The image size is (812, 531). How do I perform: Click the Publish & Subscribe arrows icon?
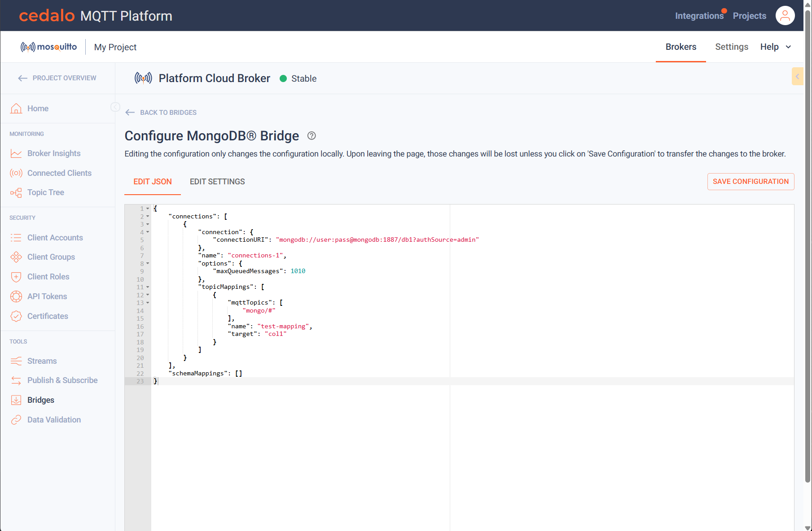(16, 380)
